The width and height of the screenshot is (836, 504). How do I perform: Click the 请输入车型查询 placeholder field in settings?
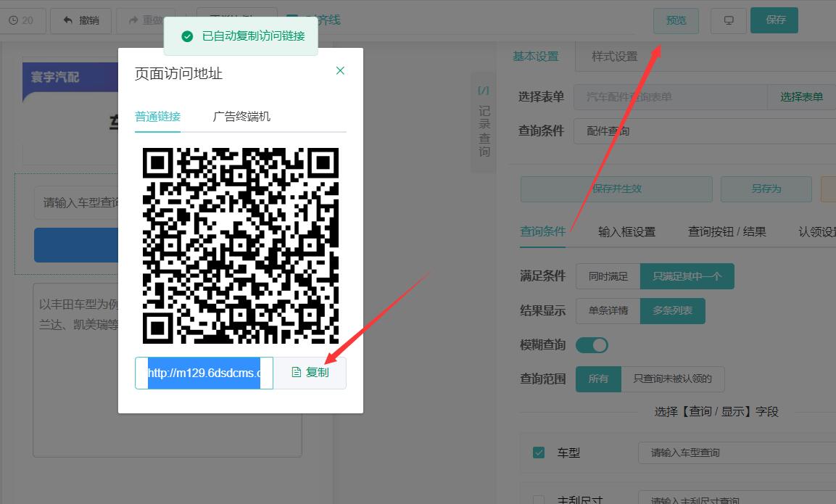click(737, 453)
